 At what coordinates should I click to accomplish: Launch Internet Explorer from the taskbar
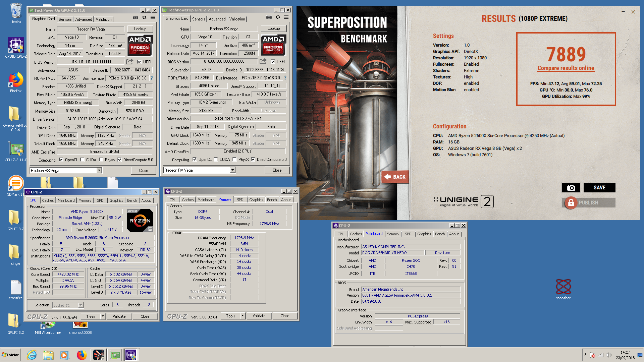[32, 355]
